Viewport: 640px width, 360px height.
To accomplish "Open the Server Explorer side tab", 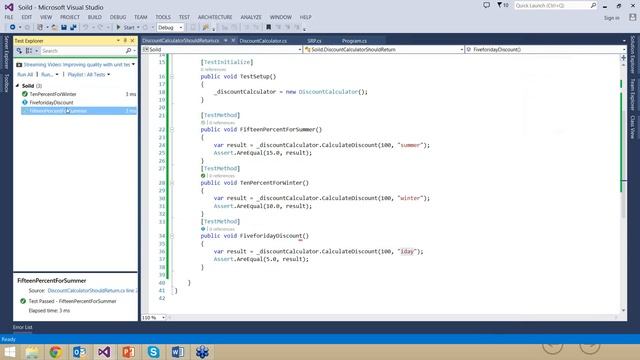I will point(6,52).
